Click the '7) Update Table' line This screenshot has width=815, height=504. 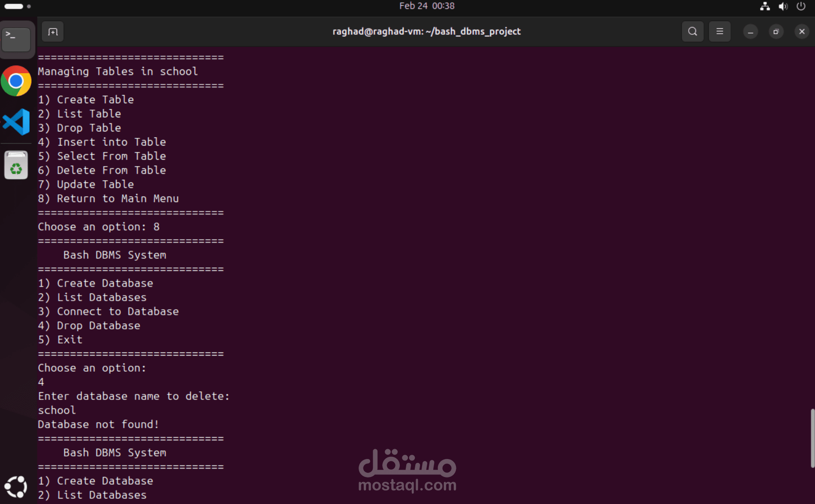tap(86, 185)
